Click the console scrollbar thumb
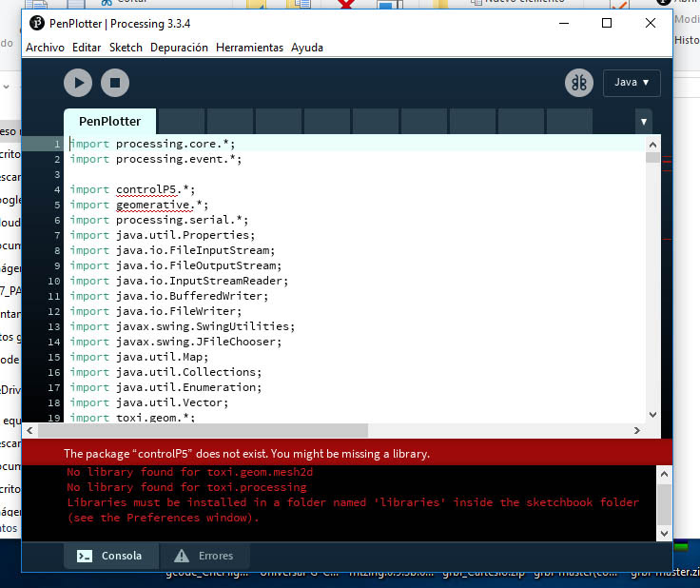700x588 pixels. (664, 505)
